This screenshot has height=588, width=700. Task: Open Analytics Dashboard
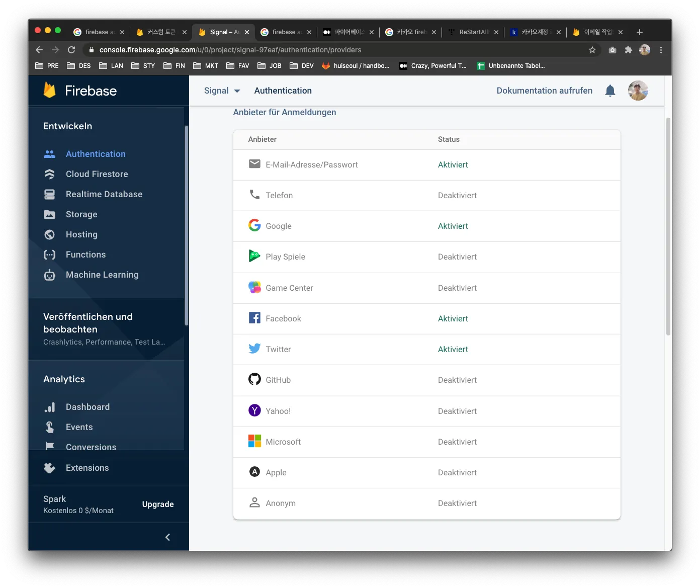(87, 407)
